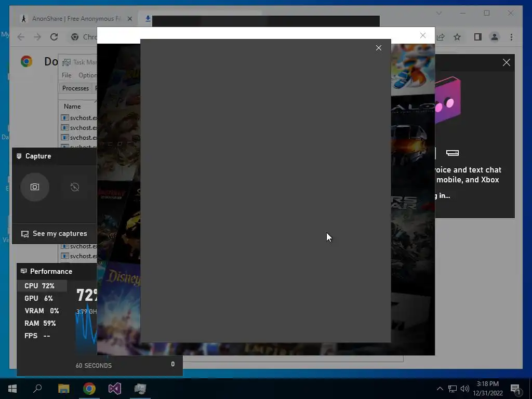Switch to the Processes tab in Task Manager
Screen dimensions: 532x399
[75, 88]
